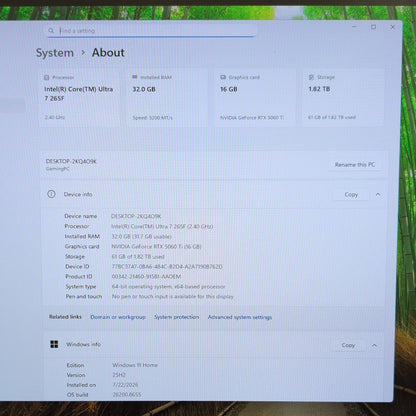This screenshot has height=416, width=416.
Task: Go back to System breadcrumb
Action: [55, 53]
